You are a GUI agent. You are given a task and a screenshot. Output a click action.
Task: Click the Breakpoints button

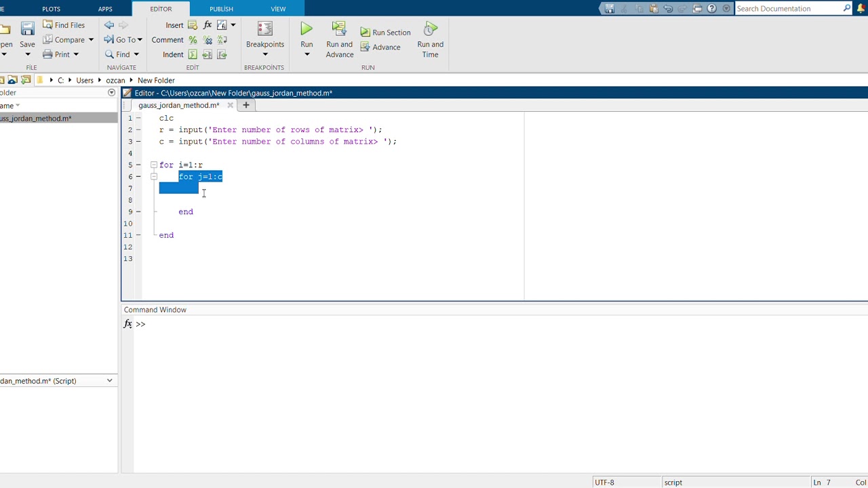point(265,35)
